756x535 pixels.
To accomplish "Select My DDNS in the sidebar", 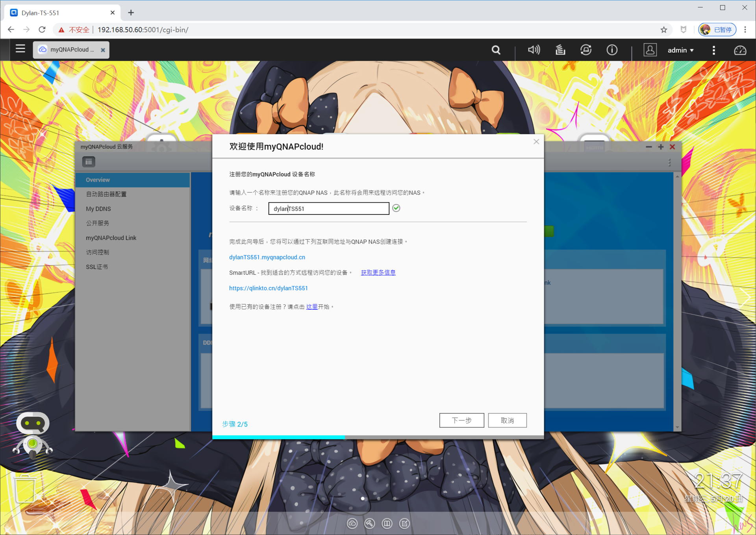I will pos(98,209).
